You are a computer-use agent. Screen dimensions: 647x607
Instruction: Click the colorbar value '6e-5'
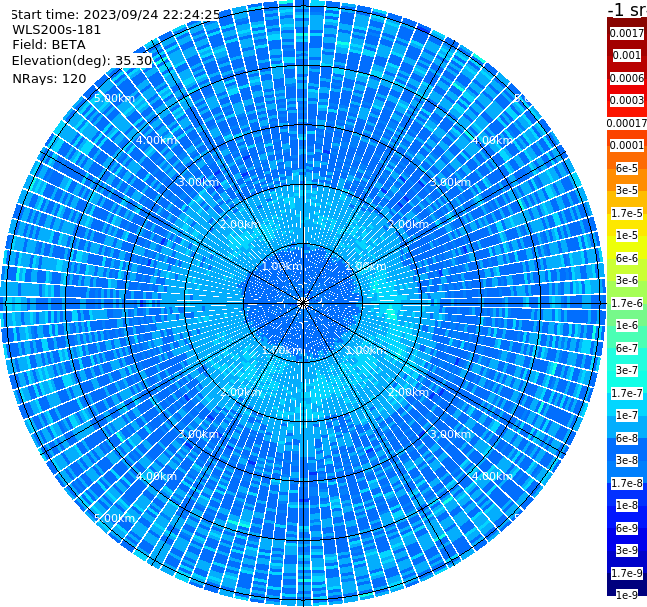tap(627, 168)
